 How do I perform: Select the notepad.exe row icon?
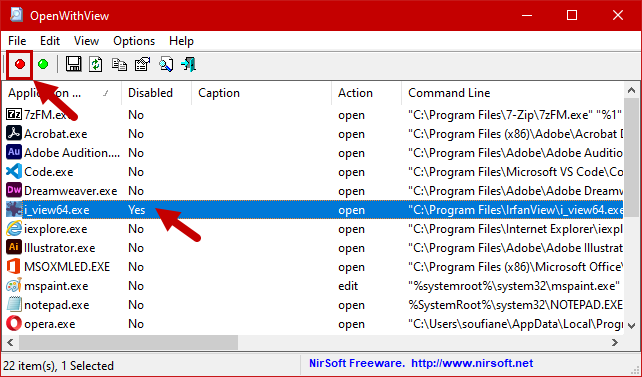pos(14,305)
